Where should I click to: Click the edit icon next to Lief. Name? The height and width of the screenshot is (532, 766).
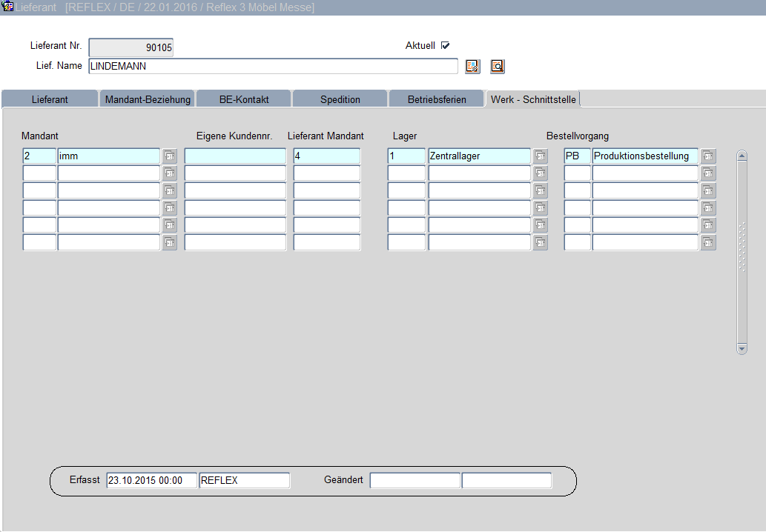click(472, 67)
